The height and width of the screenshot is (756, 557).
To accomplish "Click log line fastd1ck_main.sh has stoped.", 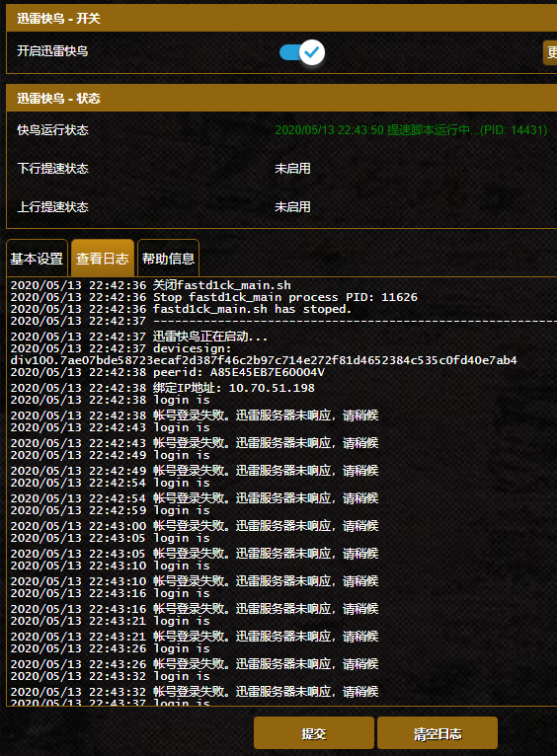I will 181,309.
